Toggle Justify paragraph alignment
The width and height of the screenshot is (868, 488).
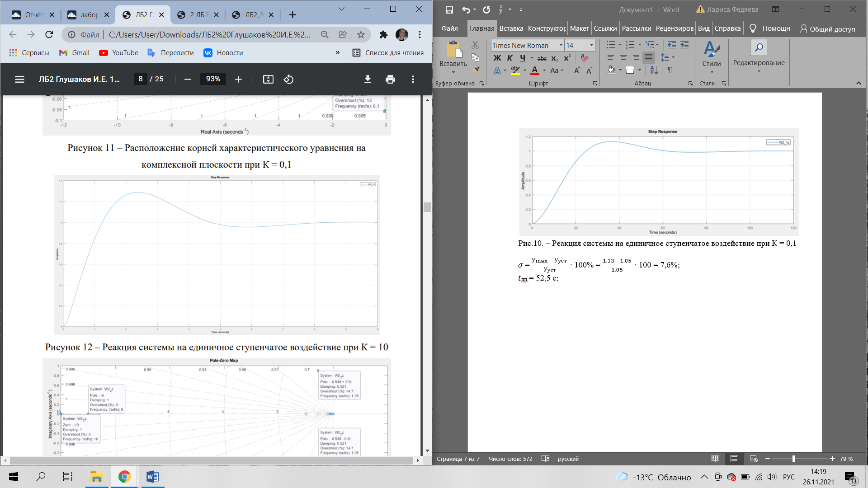pos(648,57)
